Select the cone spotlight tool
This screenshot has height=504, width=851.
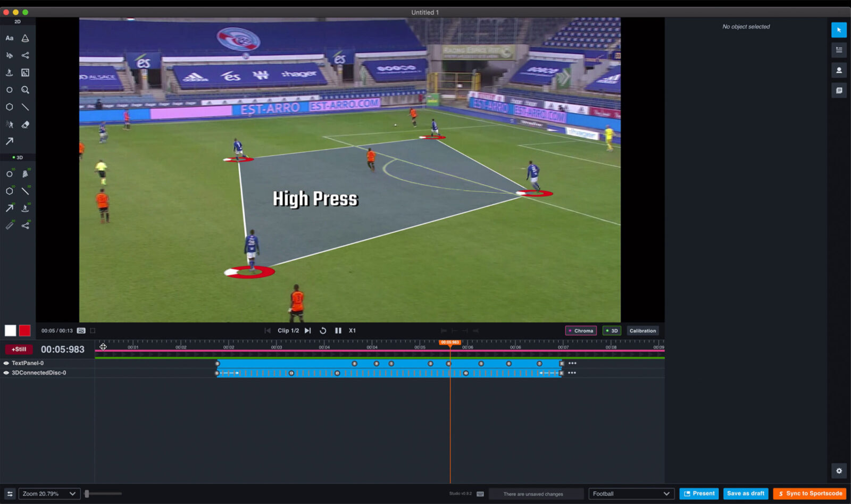tap(25, 38)
